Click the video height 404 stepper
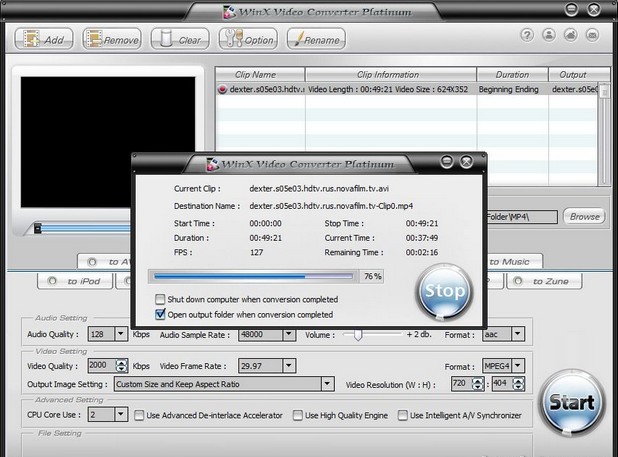 [x=519, y=383]
